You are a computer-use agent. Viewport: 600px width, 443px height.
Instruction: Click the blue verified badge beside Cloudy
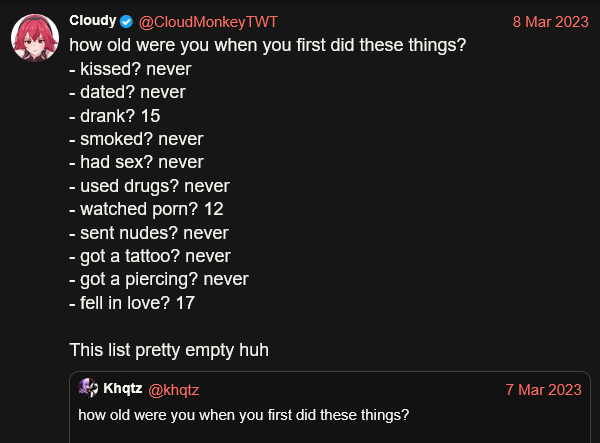click(x=126, y=22)
